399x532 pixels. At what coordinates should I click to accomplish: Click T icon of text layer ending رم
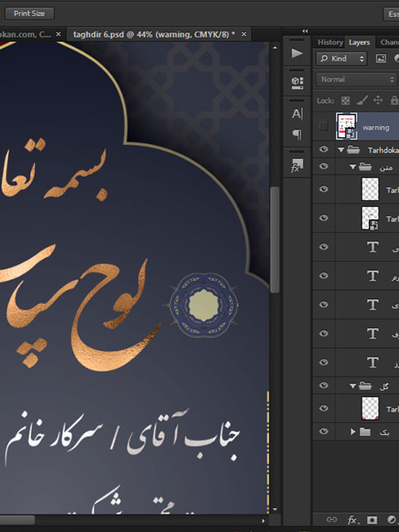pyautogui.click(x=373, y=275)
